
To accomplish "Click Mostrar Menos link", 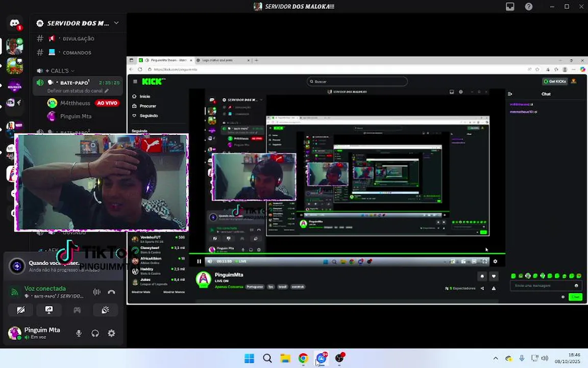I will coord(174,292).
